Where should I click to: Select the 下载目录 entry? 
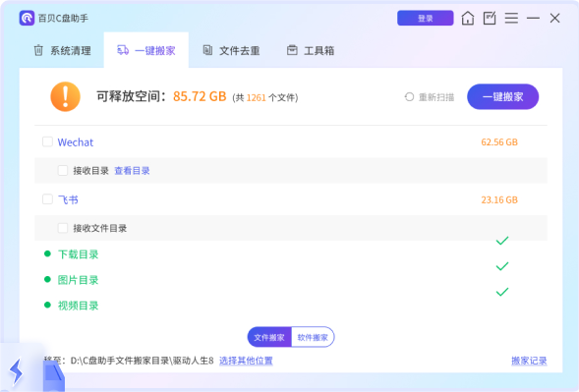pos(78,254)
